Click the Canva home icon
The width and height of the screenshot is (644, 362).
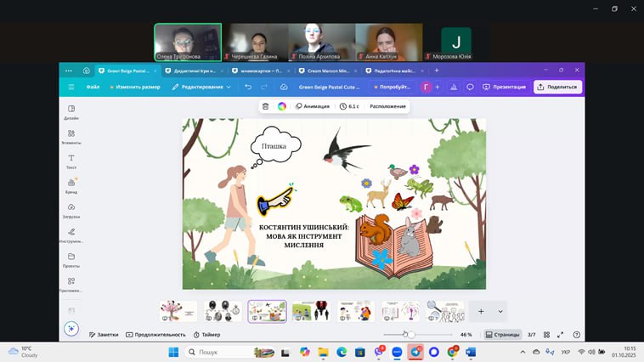(87, 71)
